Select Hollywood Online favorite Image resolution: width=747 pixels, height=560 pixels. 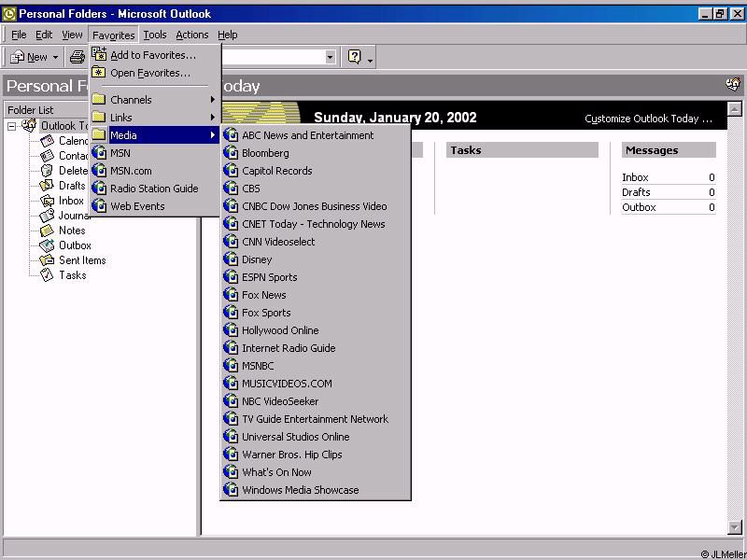click(x=316, y=330)
